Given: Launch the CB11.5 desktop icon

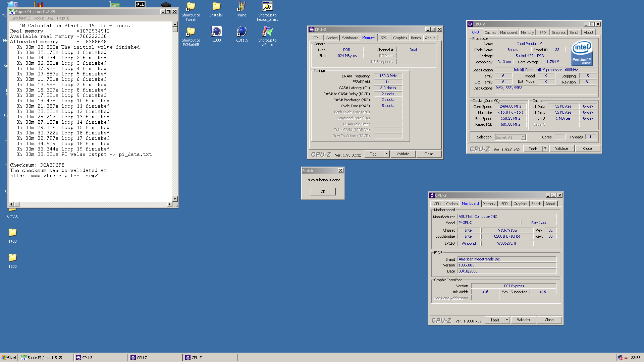Looking at the screenshot, I should click(242, 34).
